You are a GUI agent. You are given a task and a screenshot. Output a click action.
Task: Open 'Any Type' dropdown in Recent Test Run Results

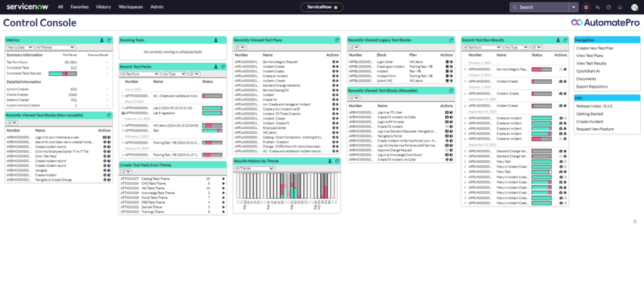[x=517, y=47]
